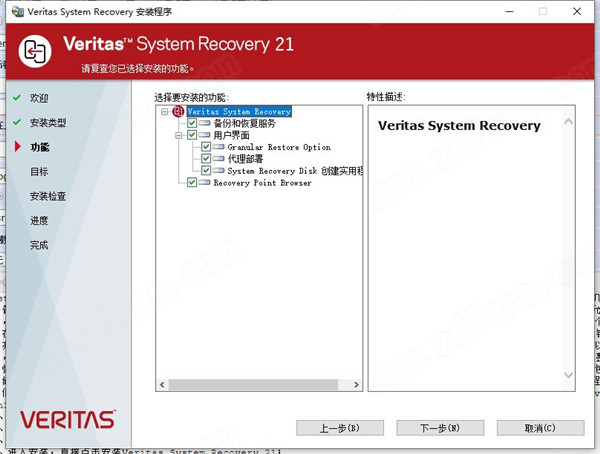Toggle the 代理部署 checkbox
The width and height of the screenshot is (600, 454).
[x=206, y=159]
